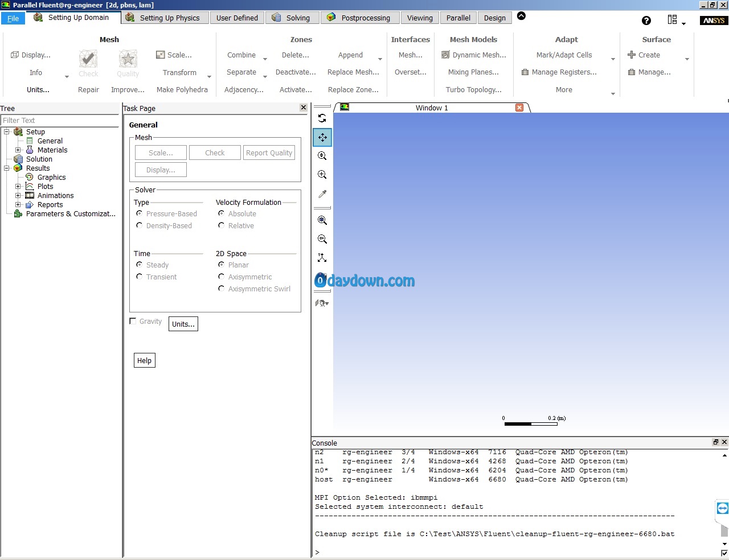Image resolution: width=729 pixels, height=560 pixels.
Task: Open surface Manage... option
Action: point(649,72)
